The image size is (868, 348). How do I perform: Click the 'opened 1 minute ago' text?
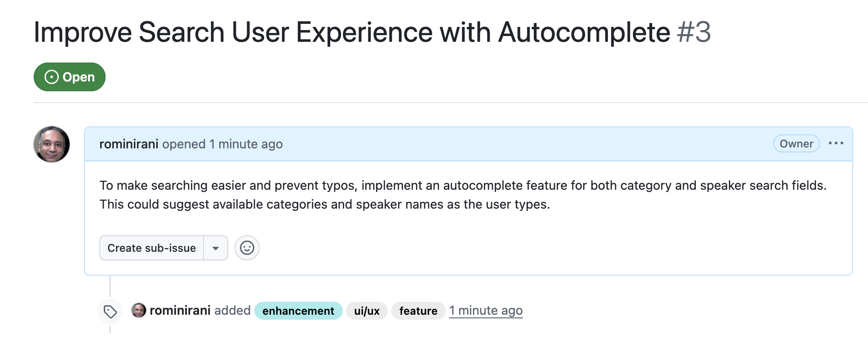222,144
